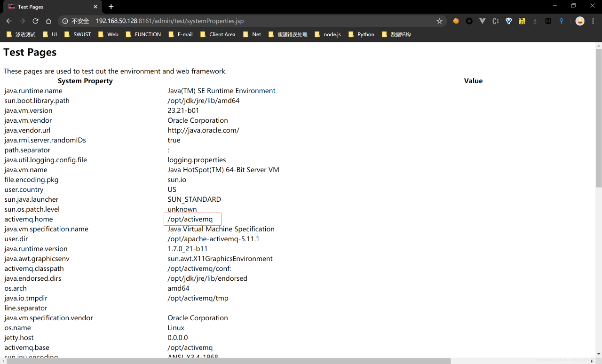Click the vertical scrollbar down arrow
Viewport: 602px width, 364px height.
[x=598, y=354]
